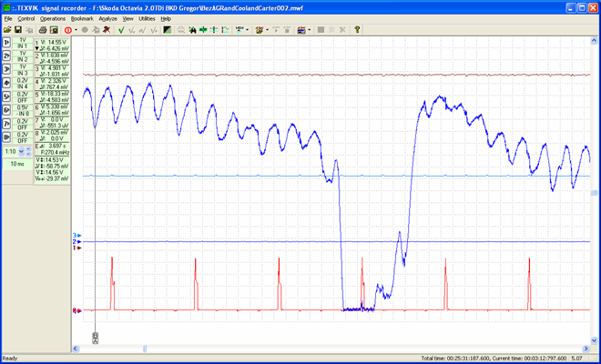Search with the binoculars icon
Screen dimensions: 601x364
pyautogui.click(x=192, y=30)
